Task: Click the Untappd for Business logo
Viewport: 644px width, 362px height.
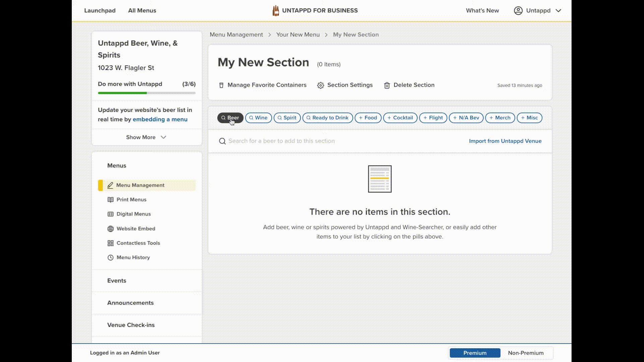Action: click(276, 10)
